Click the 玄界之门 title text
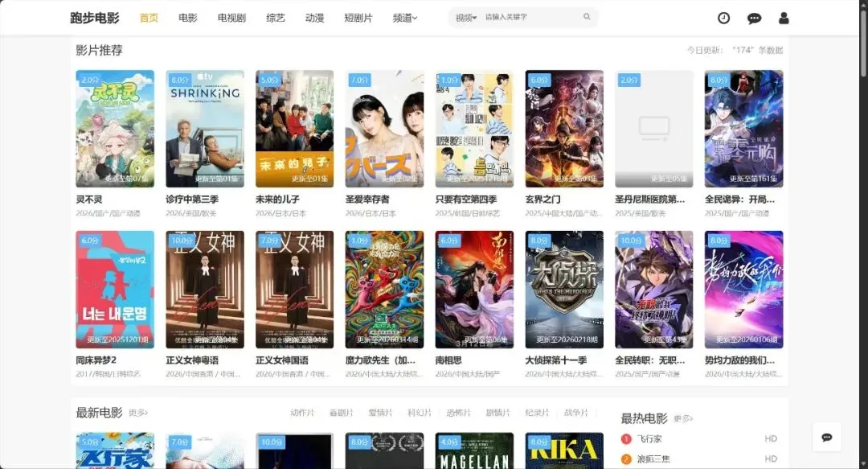Image resolution: width=868 pixels, height=469 pixels. point(542,199)
